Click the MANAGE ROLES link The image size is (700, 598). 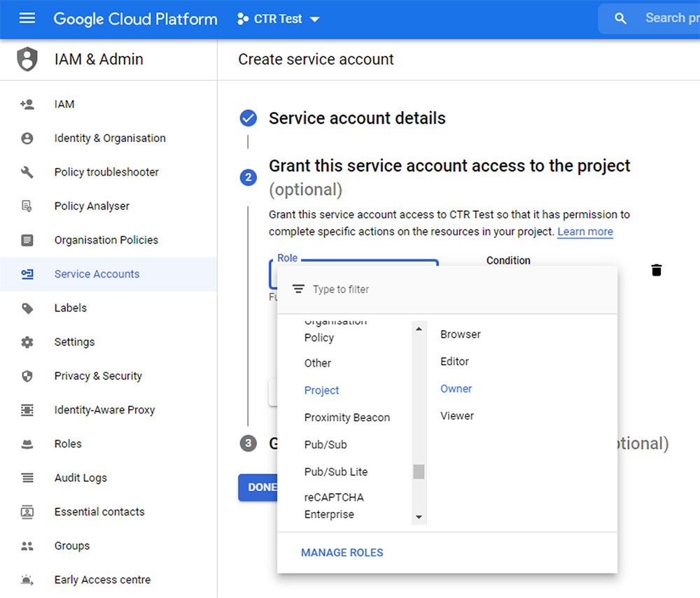click(342, 553)
